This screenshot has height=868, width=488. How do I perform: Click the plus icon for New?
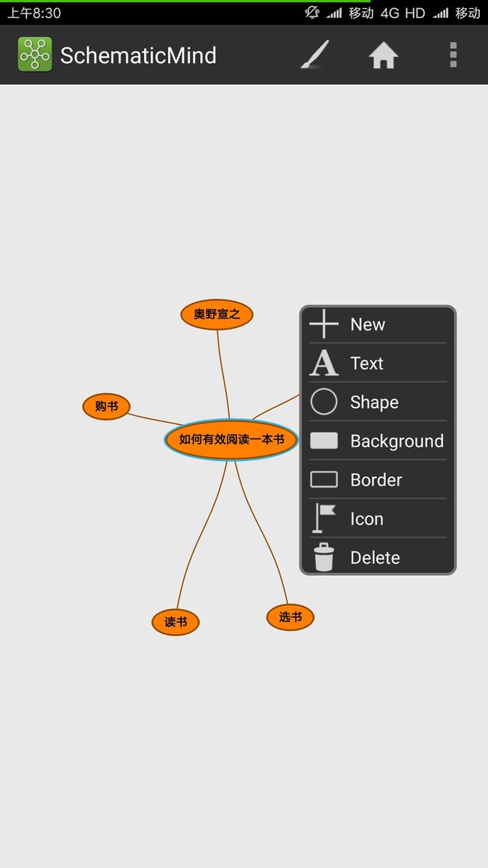[x=324, y=324]
